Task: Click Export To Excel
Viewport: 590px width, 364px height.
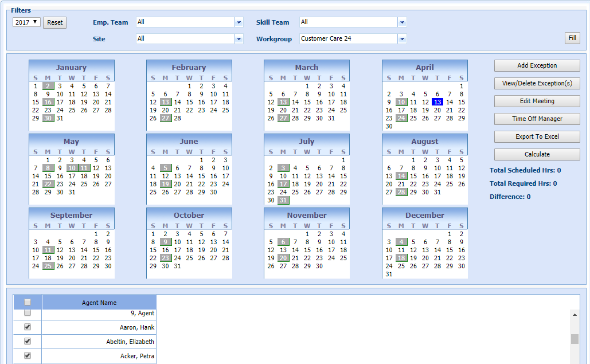Action: [537, 137]
